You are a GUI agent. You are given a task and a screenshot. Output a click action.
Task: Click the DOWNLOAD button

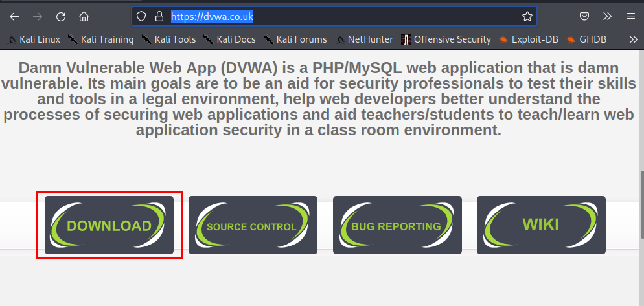click(x=109, y=225)
